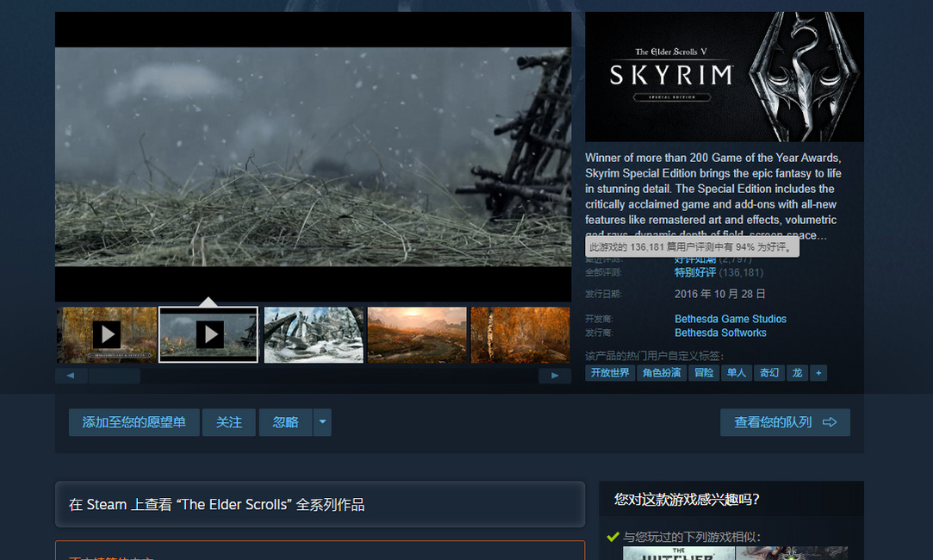Open 在 Steam 上查看 The Elder Scrolls 全系列作品 banner

click(320, 505)
